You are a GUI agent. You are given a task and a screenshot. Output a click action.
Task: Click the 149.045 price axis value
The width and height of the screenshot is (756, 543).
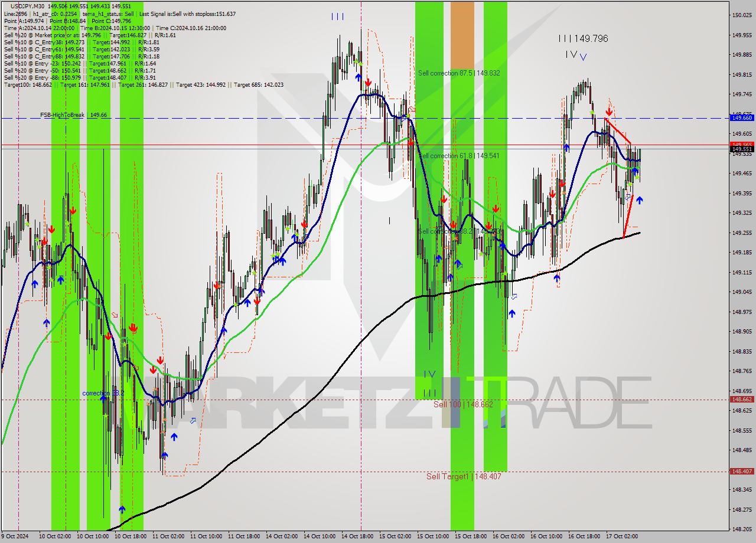click(742, 292)
